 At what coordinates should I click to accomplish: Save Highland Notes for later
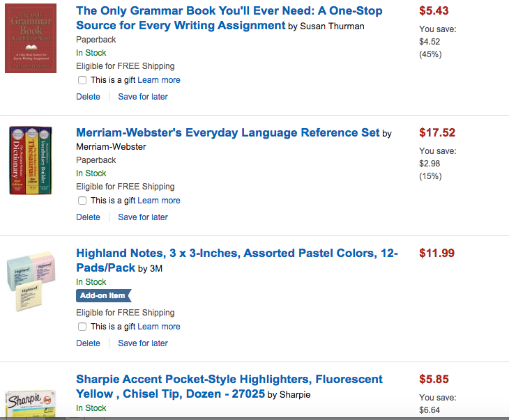point(143,343)
